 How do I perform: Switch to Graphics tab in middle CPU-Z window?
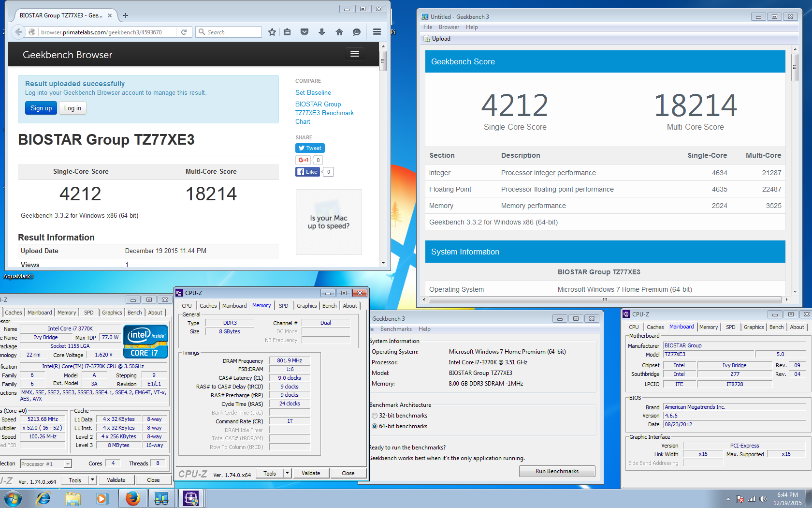307,306
